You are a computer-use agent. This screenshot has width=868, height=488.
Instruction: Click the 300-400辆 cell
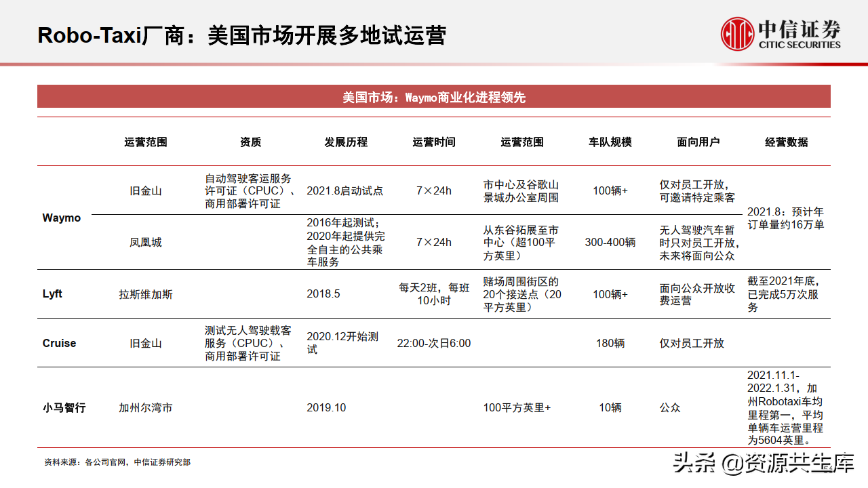tap(610, 243)
